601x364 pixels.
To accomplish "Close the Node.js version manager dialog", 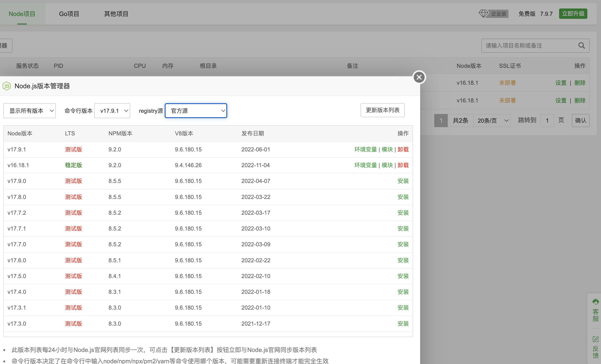I will pos(419,77).
